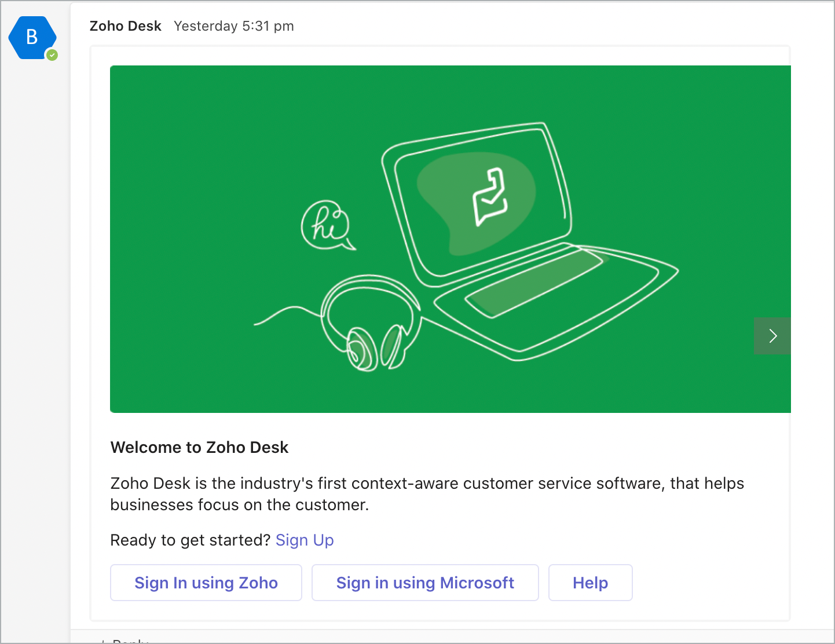This screenshot has height=644, width=835.
Task: Open the Help button
Action: click(590, 583)
